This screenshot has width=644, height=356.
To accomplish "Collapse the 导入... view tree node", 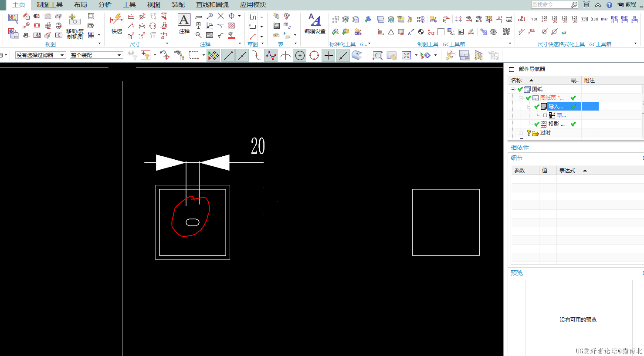I will point(529,107).
